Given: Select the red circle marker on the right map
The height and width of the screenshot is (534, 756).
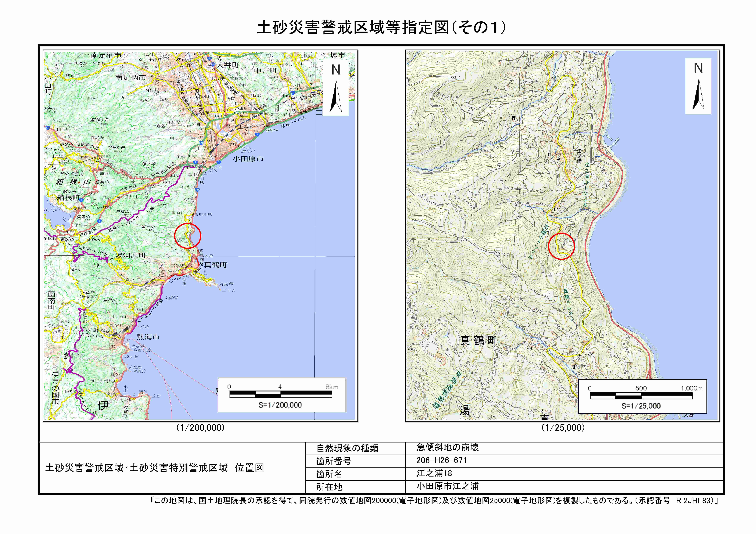Looking at the screenshot, I should pyautogui.click(x=561, y=246).
